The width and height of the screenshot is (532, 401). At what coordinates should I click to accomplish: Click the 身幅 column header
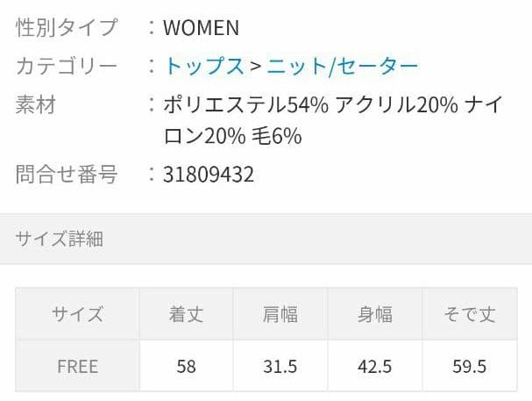(x=375, y=314)
